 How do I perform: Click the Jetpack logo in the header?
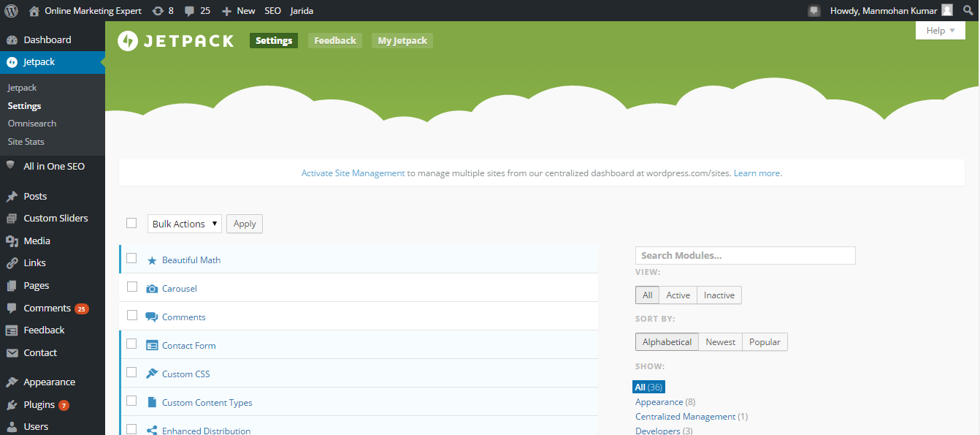click(x=175, y=41)
